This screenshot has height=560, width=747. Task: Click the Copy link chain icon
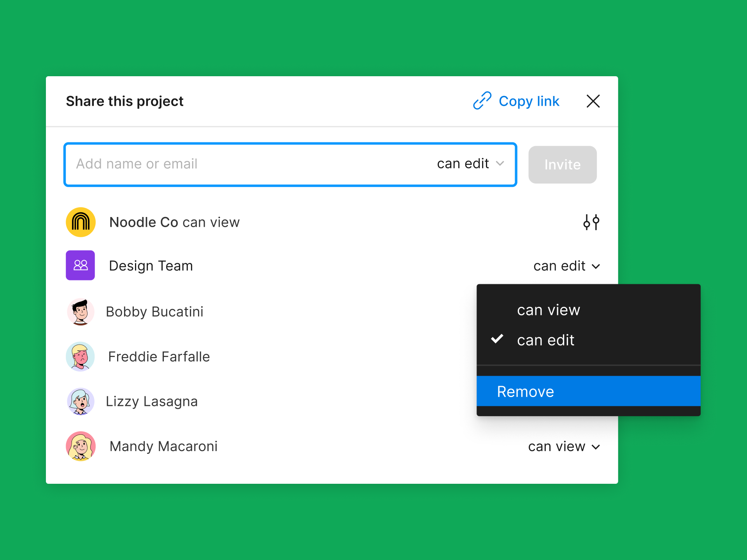[482, 101]
